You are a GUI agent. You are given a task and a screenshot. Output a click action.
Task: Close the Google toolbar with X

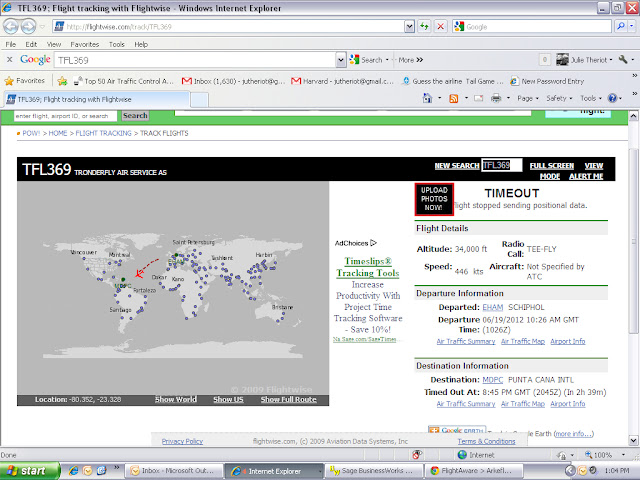(9, 60)
